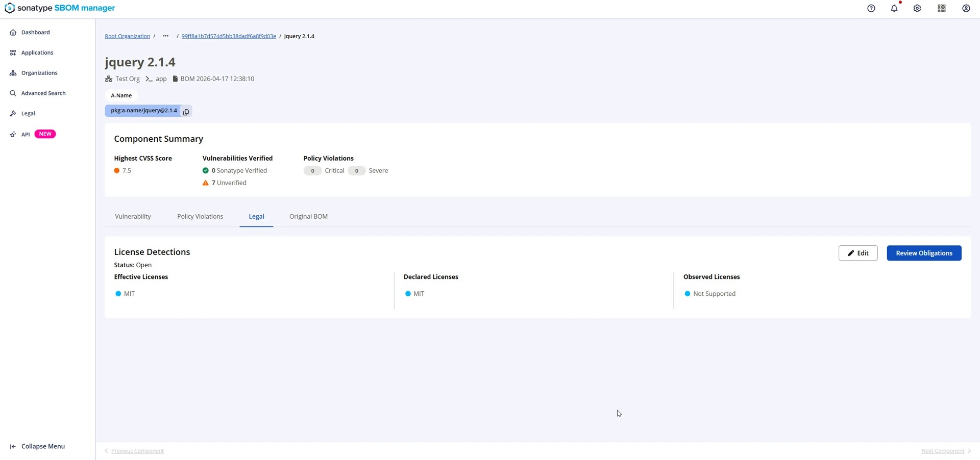Select the Legal tab
Viewport: 980px width, 460px height.
point(256,217)
